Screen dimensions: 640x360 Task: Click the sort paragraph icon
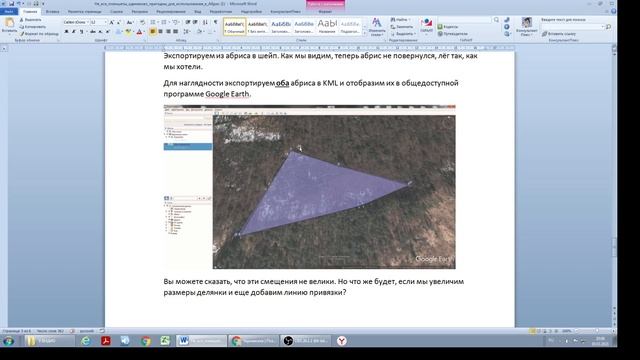pyautogui.click(x=205, y=22)
